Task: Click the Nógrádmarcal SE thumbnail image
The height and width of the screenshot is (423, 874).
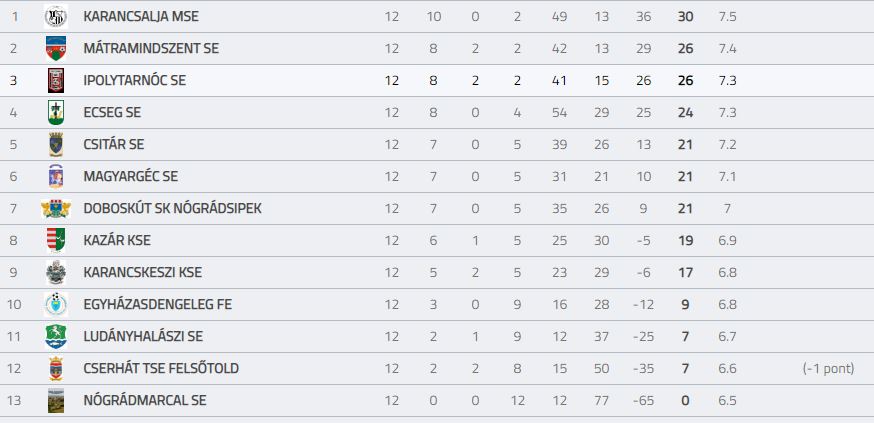Action: click(56, 401)
